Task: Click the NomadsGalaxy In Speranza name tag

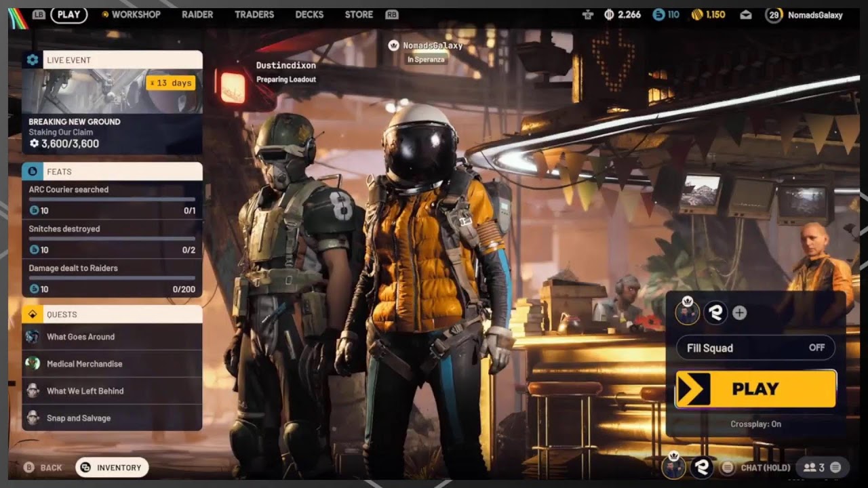Action: [426, 52]
